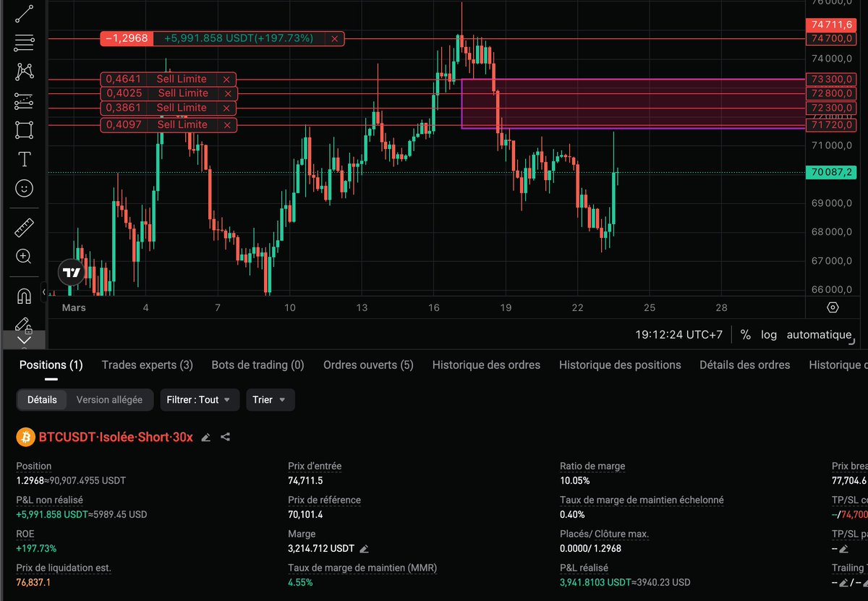Image resolution: width=868 pixels, height=601 pixels.
Task: Select the 0,4097 Sell Limite order label
Action: (x=182, y=124)
